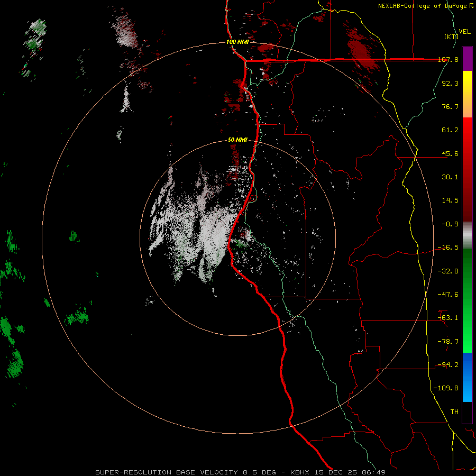
Task: Click the 100 NMI range ring label
Action: (237, 42)
